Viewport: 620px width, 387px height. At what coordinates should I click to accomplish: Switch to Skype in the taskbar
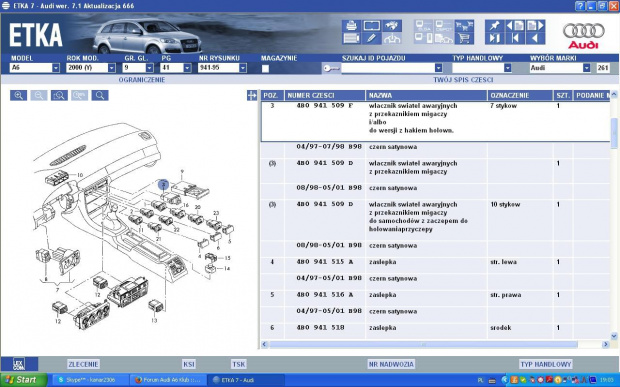pyautogui.click(x=90, y=380)
